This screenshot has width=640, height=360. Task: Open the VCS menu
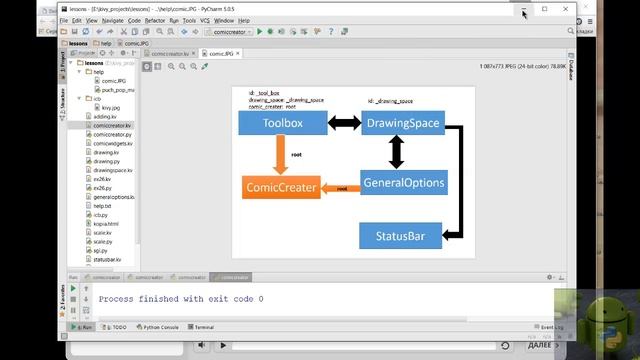pos(205,20)
